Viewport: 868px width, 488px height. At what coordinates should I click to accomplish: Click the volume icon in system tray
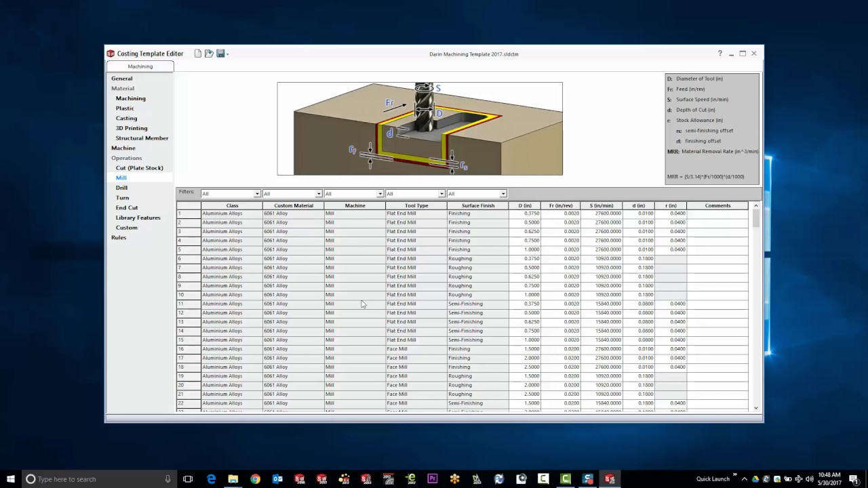click(x=809, y=479)
